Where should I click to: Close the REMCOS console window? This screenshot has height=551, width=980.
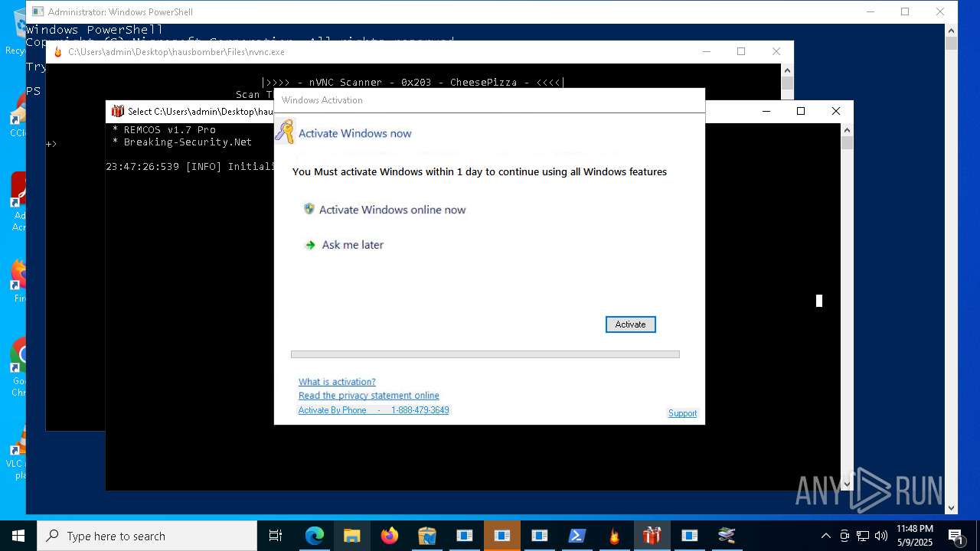[x=836, y=111]
